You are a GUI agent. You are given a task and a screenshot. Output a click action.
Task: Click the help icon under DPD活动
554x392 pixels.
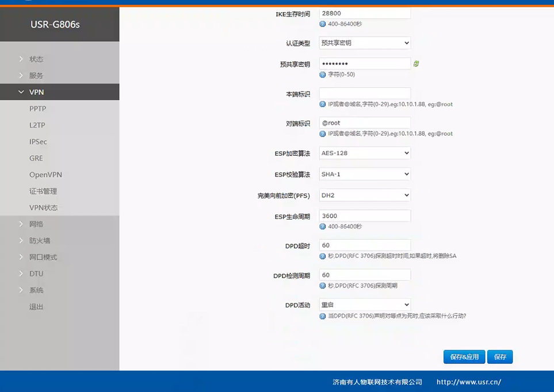[x=323, y=316]
